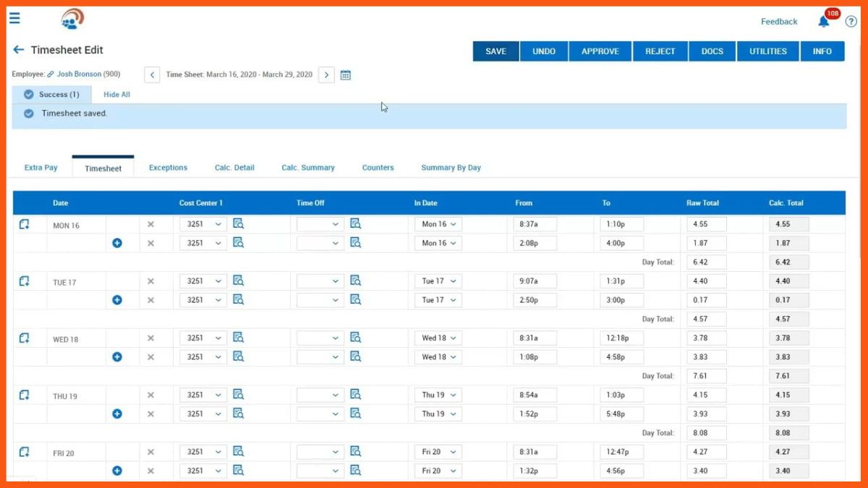Add a row on the Fri 20 1:32p line

[117, 471]
